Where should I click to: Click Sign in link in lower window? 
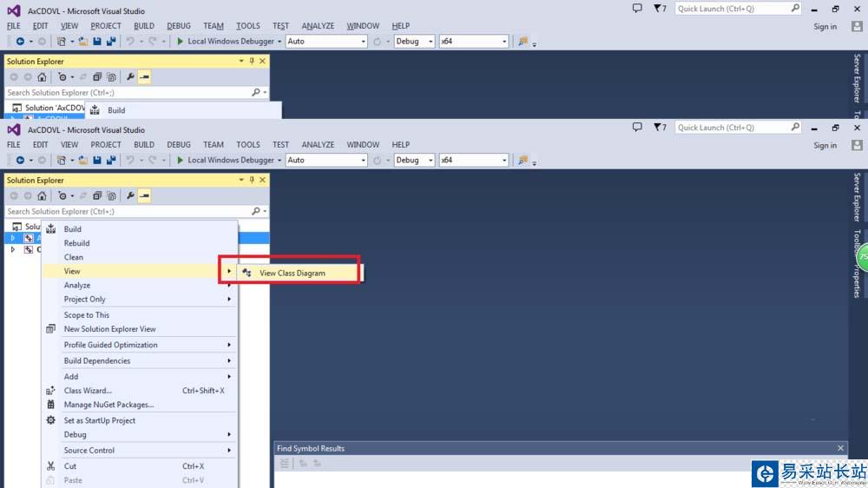[x=825, y=145]
